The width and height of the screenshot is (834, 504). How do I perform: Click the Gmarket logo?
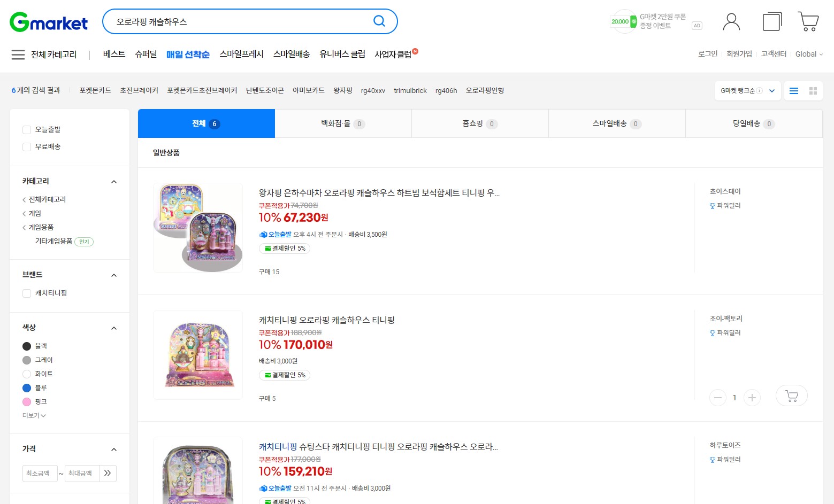coord(49,22)
